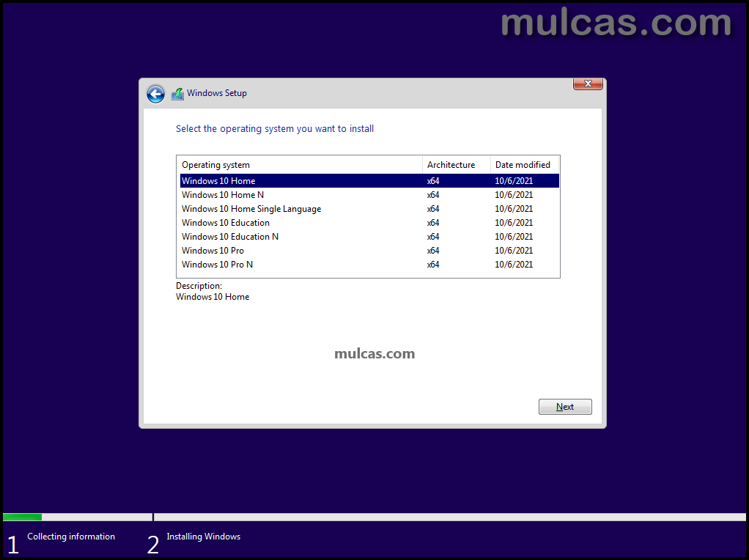Click the Collecting information step label
The width and height of the screenshot is (749, 560).
(71, 537)
